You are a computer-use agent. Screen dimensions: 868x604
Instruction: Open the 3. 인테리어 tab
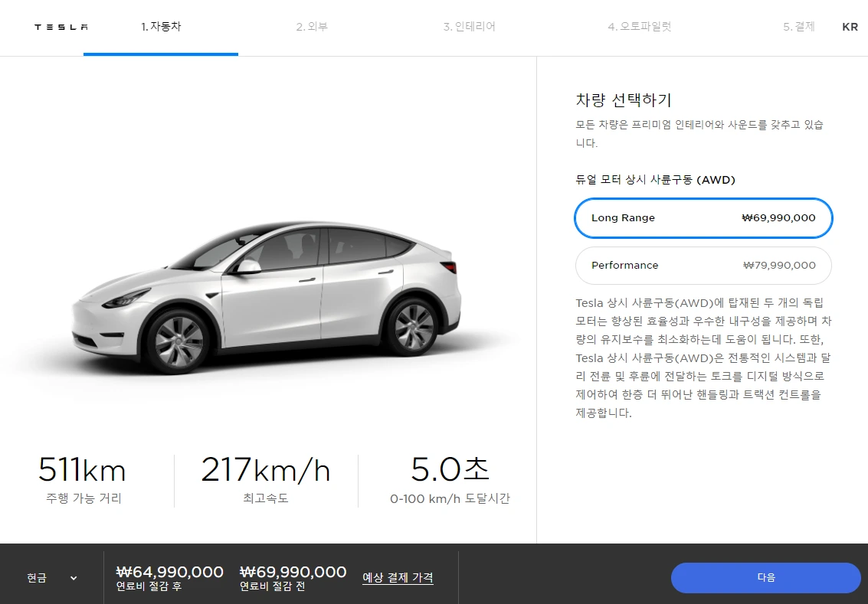tap(470, 27)
